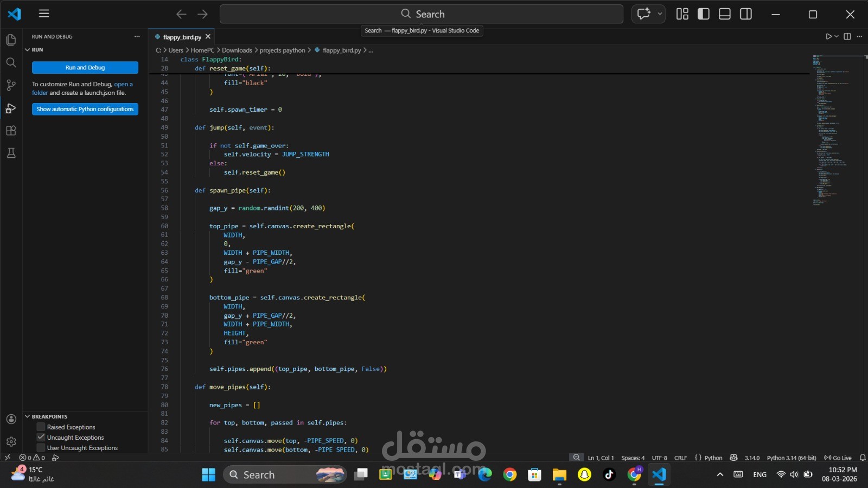Screen dimensions: 868x488
Task: Click line number 56 in the gutter
Action: [164, 190]
